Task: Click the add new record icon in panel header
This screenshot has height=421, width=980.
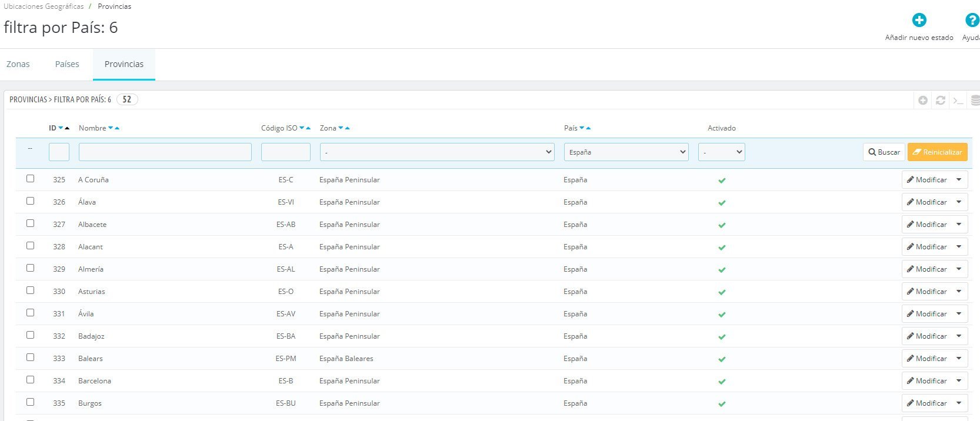Action: [x=923, y=101]
